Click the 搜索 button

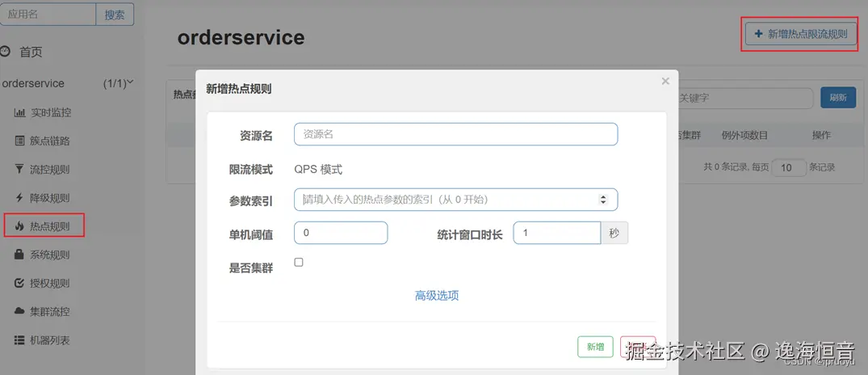pyautogui.click(x=115, y=15)
